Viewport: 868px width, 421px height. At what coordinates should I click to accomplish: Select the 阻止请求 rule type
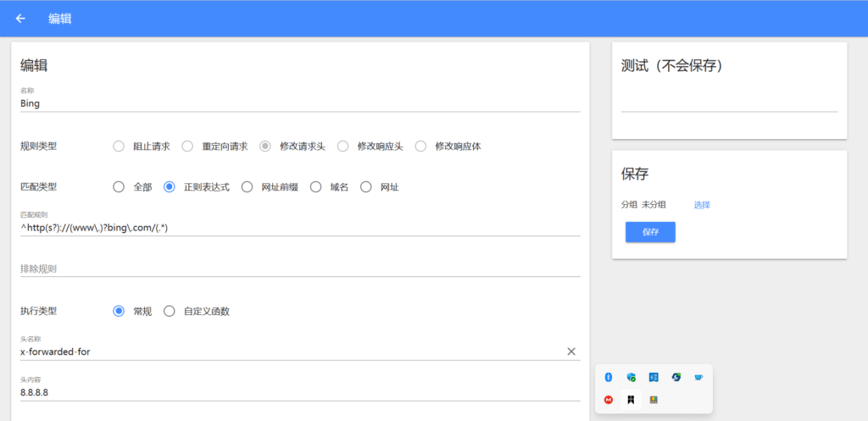(x=119, y=146)
